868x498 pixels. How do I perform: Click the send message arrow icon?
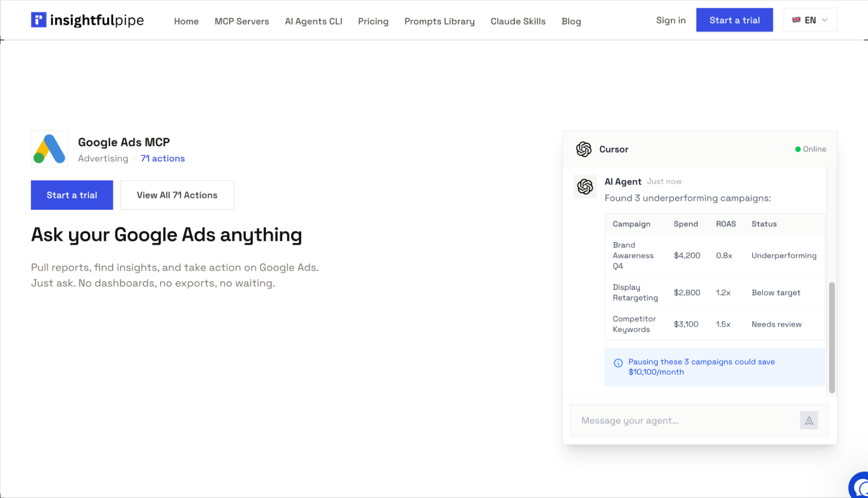click(x=809, y=420)
